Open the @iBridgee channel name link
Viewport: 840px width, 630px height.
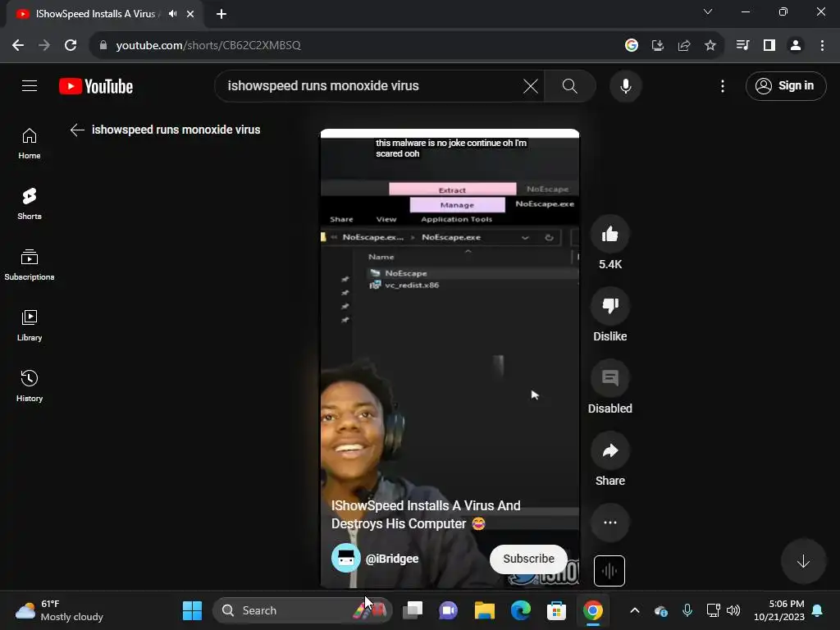tap(392, 559)
